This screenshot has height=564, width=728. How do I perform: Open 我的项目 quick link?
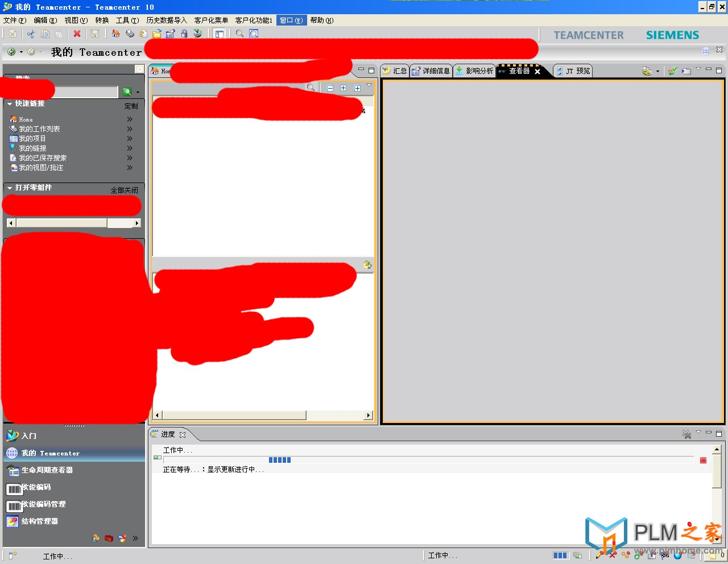coord(32,139)
